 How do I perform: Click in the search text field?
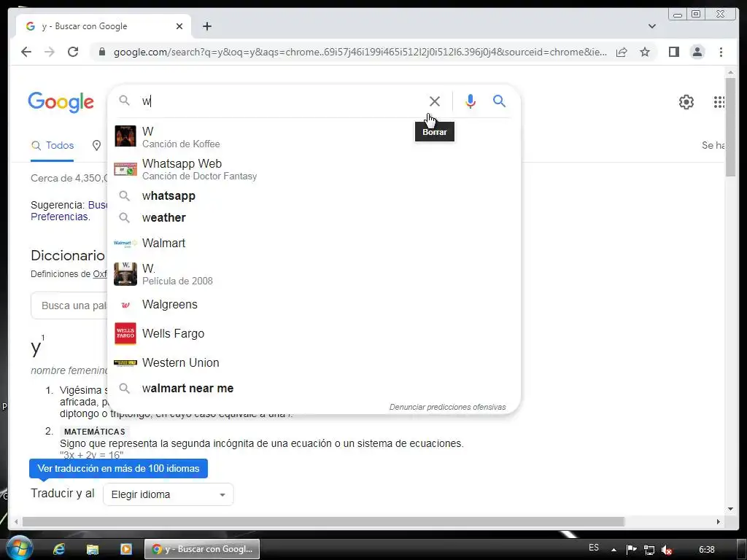tap(281, 101)
